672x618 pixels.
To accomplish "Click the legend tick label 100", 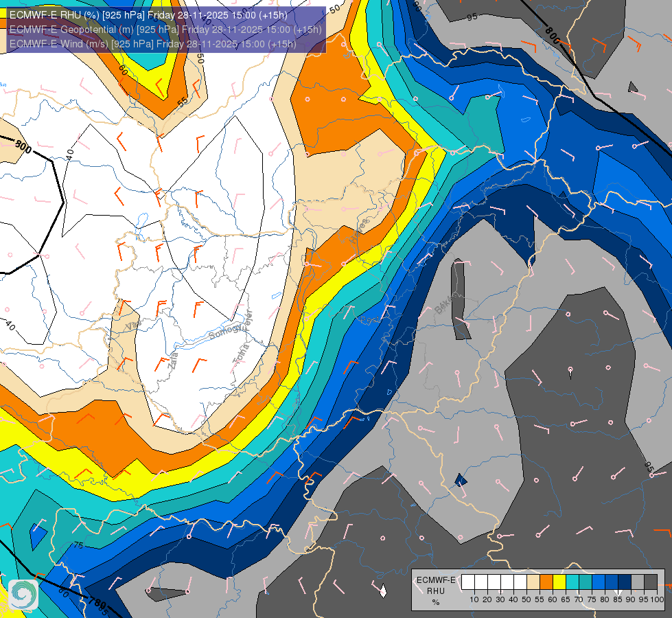I will pos(657,599).
